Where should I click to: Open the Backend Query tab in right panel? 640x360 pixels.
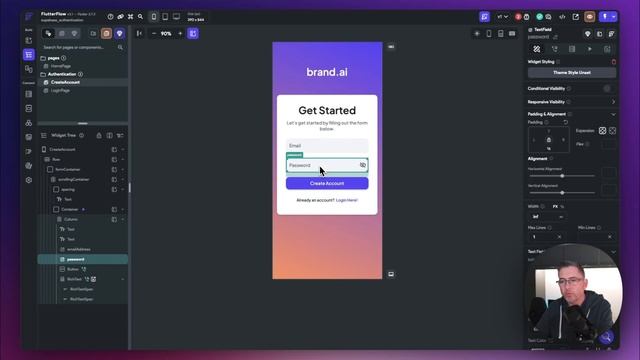[x=572, y=49]
